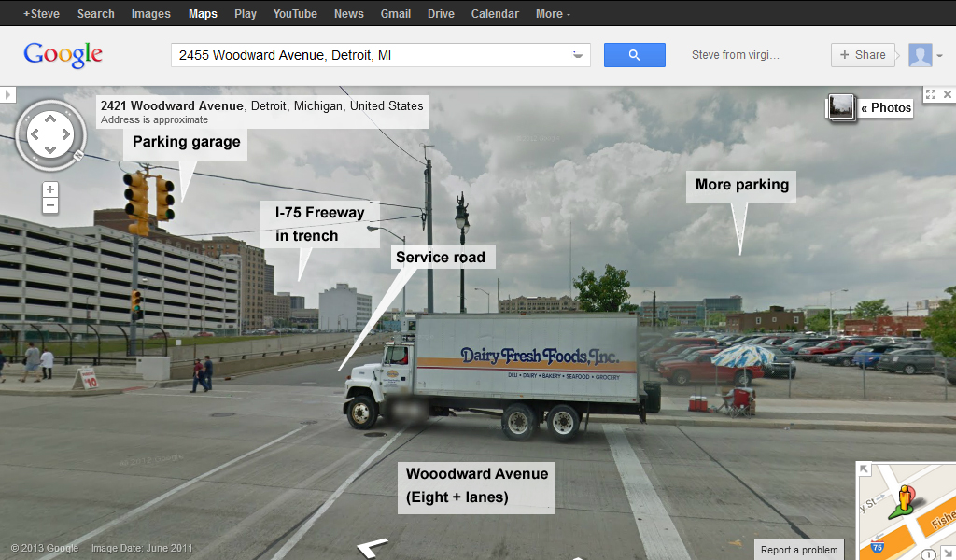Open the search box suggestions dropdown
This screenshot has height=560, width=956.
[577, 55]
